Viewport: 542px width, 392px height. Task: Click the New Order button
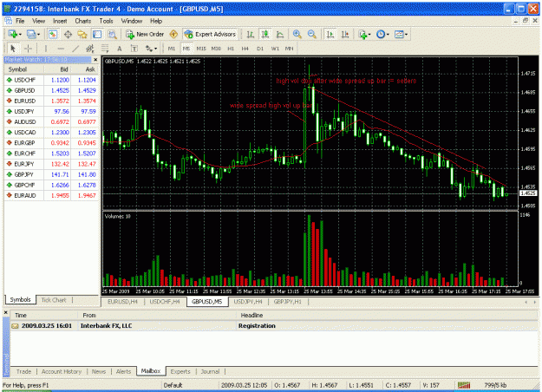tap(145, 34)
